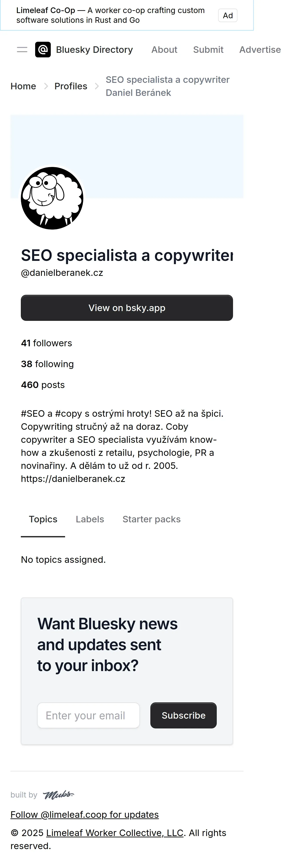This screenshot has width=289, height=868.
Task: Click the Limeleaf Co-Op ad text
Action: tap(110, 15)
